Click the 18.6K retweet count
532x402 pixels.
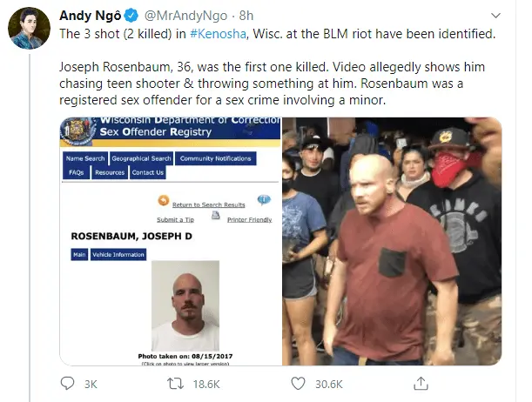click(206, 385)
